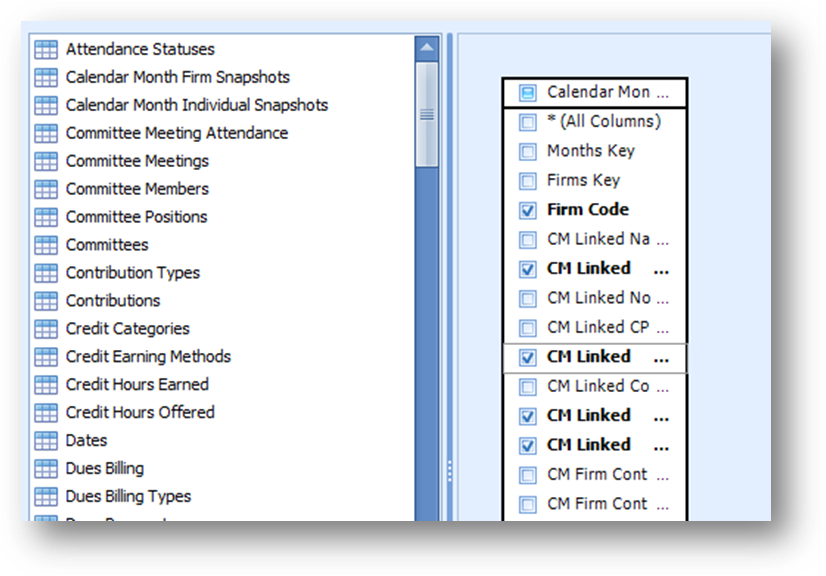The image size is (826, 576).
Task: Check the Months Key checkbox
Action: coord(527,152)
